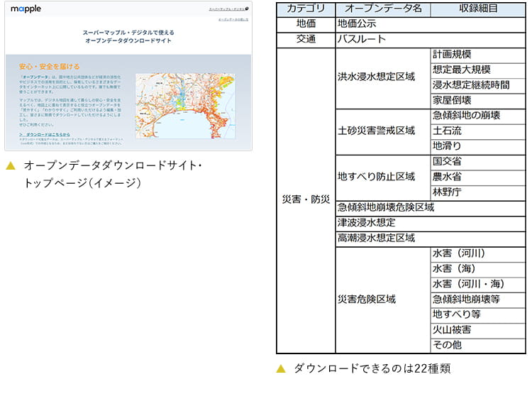Select the バスルート cell
This screenshot has height=411, width=532.
[x=431, y=40]
